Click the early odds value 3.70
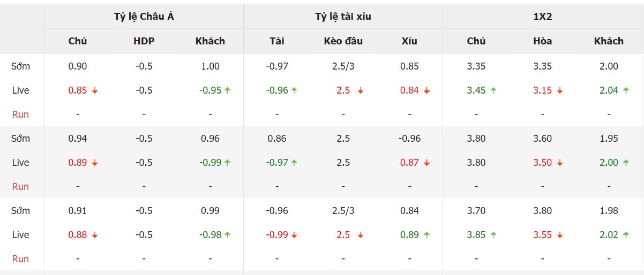 click(476, 211)
